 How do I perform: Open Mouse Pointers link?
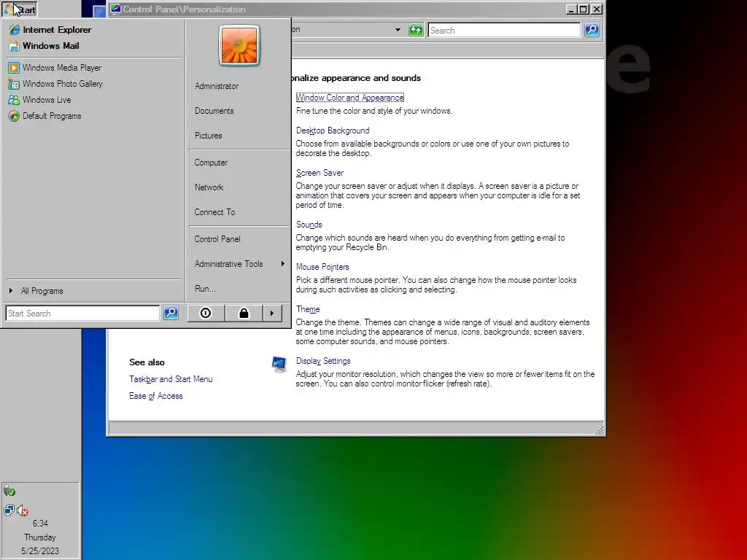(322, 267)
